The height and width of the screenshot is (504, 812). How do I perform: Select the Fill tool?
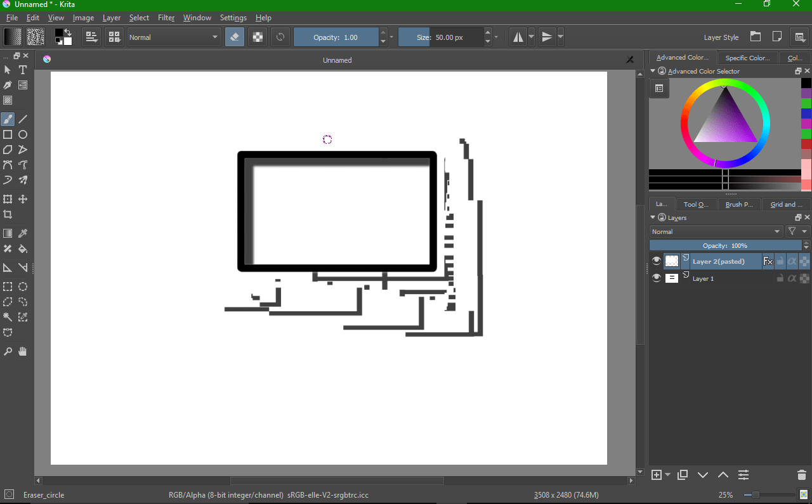pos(22,249)
